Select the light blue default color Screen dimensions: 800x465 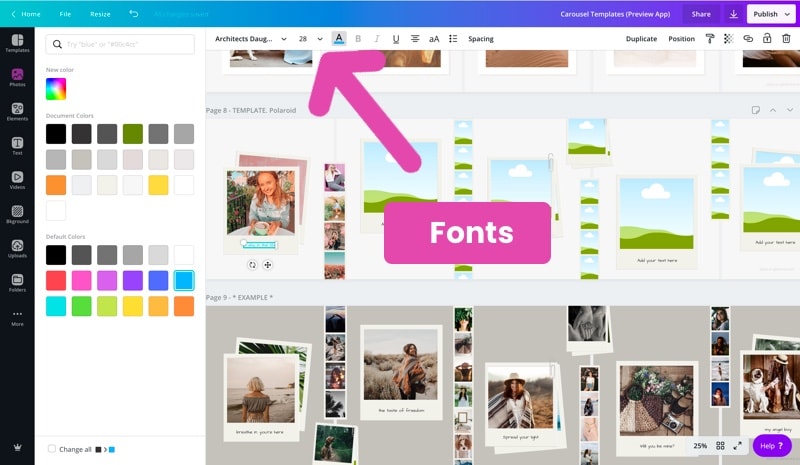pos(184,280)
